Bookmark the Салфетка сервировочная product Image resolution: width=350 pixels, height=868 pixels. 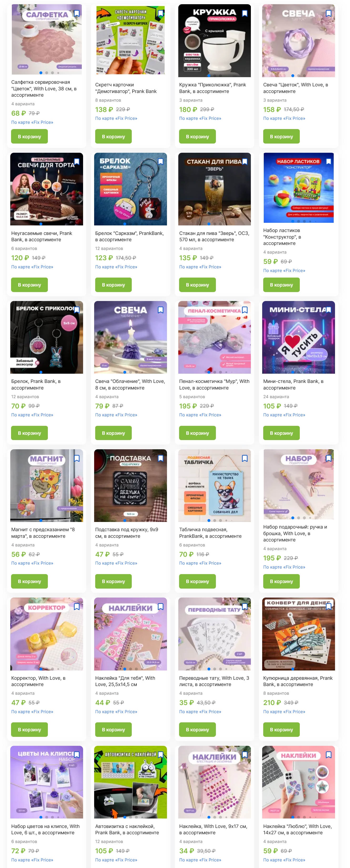click(x=77, y=13)
